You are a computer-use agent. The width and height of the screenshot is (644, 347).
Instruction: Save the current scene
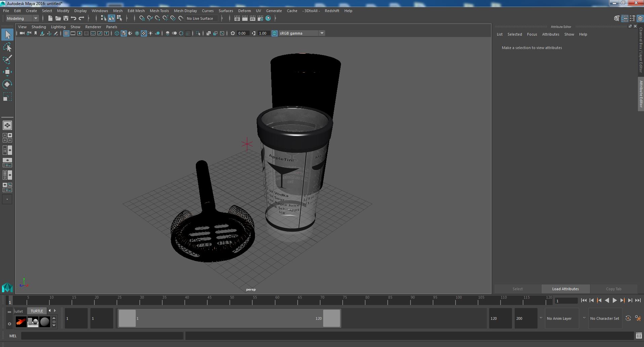pyautogui.click(x=66, y=18)
